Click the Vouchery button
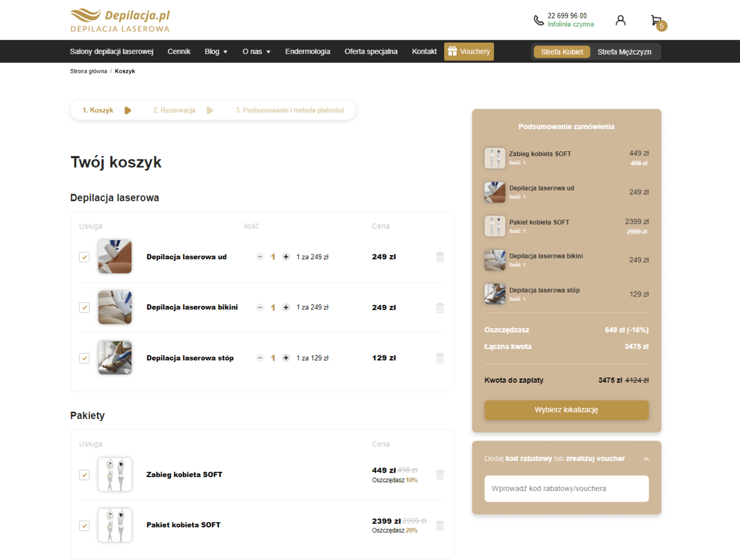The width and height of the screenshot is (740, 560). click(x=469, y=52)
